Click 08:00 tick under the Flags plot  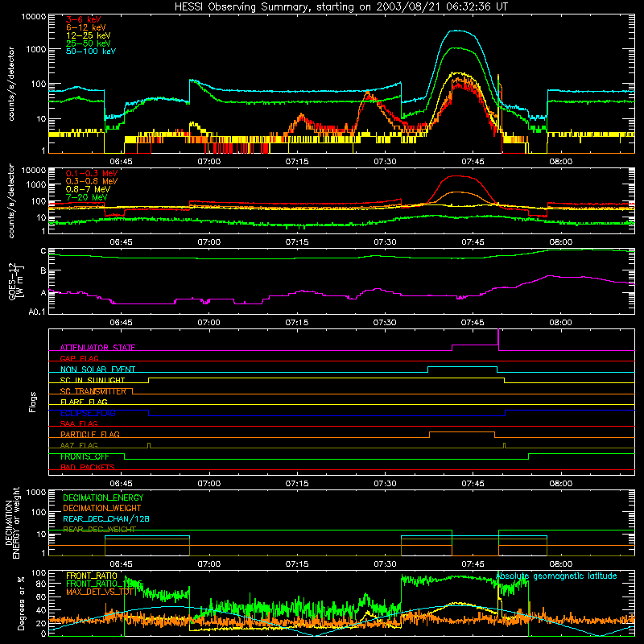560,484
